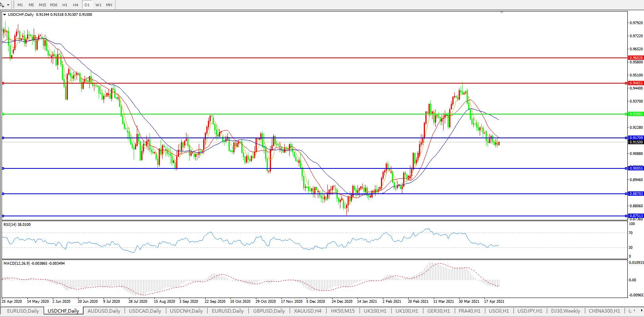The height and width of the screenshot is (317, 644).
Task: Click the chart shift marker triangle at chart top
Action: (502, 13)
